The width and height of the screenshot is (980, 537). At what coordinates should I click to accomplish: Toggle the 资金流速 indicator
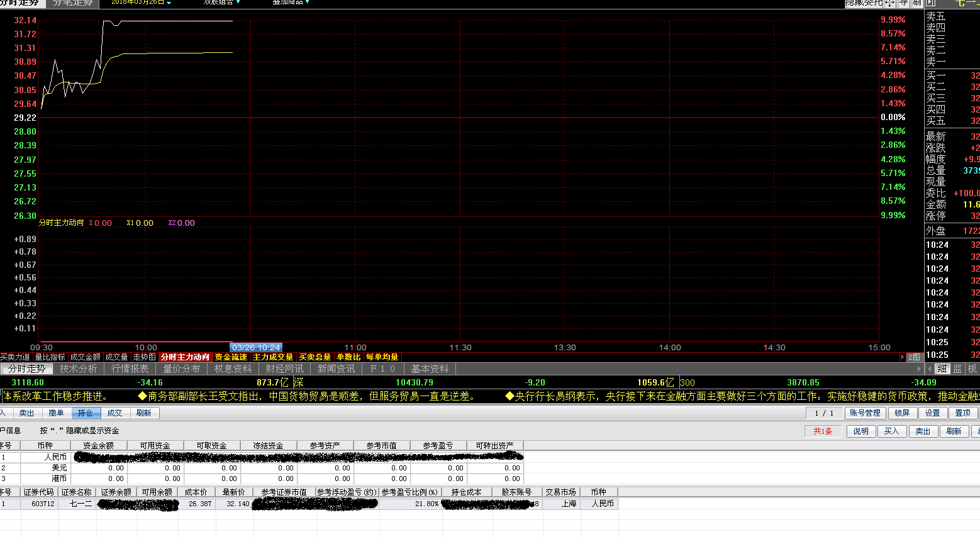point(231,357)
